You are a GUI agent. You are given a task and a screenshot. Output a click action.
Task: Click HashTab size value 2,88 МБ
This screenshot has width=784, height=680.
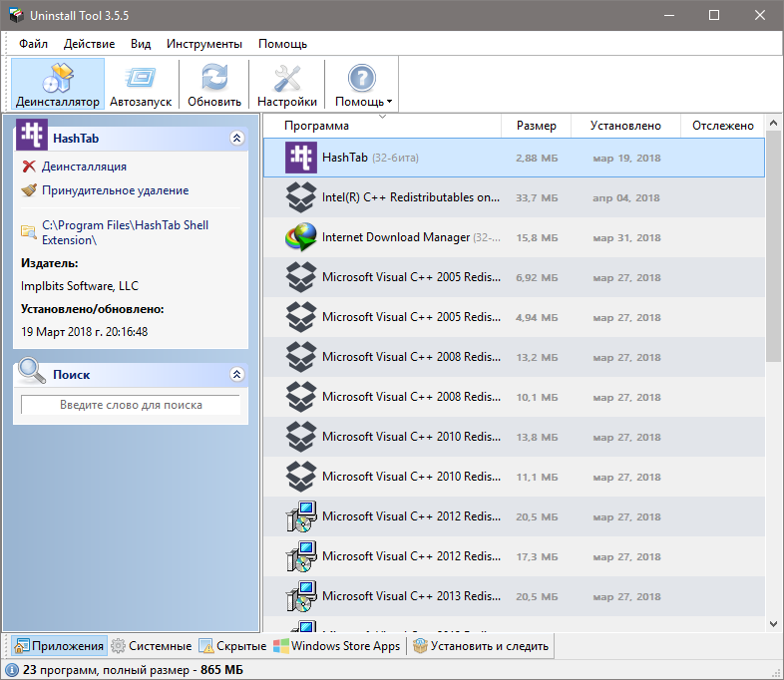coord(537,158)
